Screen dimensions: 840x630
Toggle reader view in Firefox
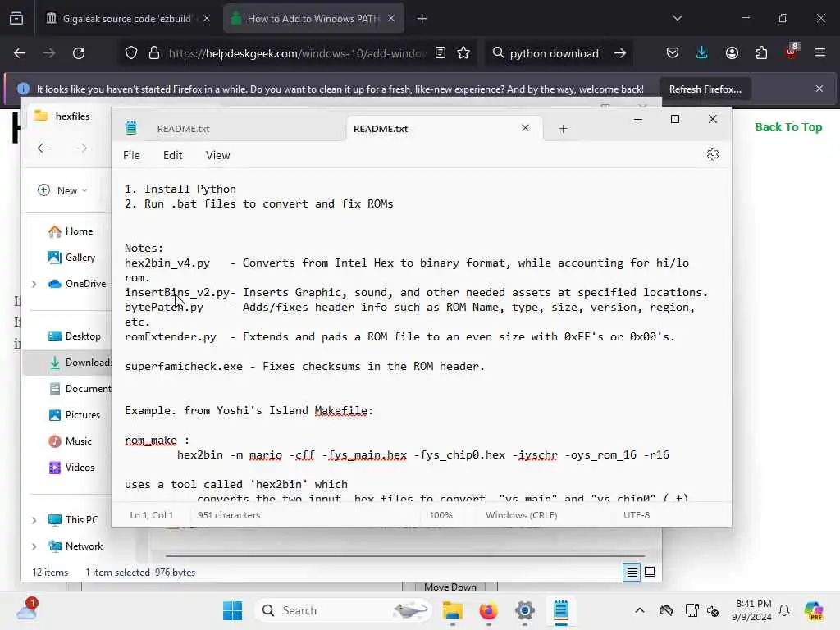coord(441,53)
